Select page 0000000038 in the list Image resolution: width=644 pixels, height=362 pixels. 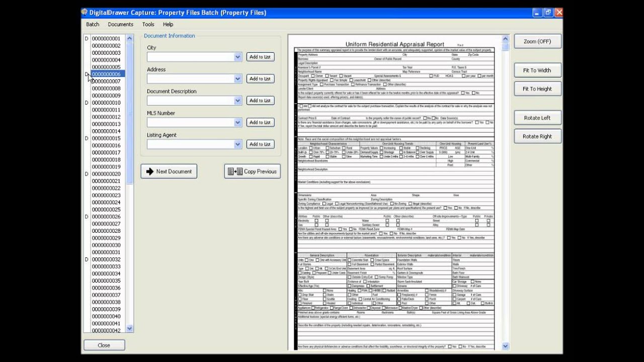(x=106, y=302)
